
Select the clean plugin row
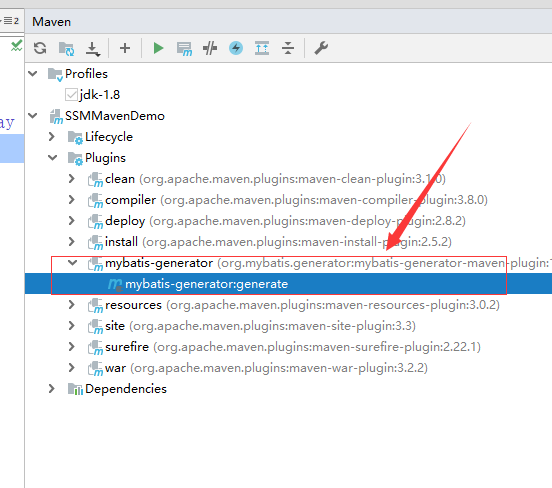(288, 179)
